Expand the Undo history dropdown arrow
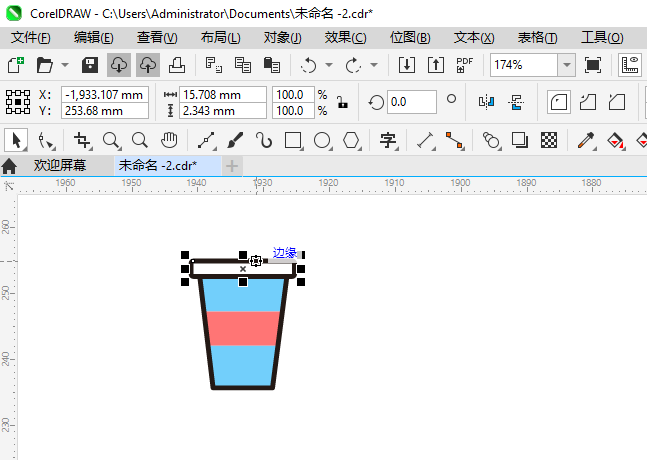This screenshot has width=647, height=460. click(328, 65)
